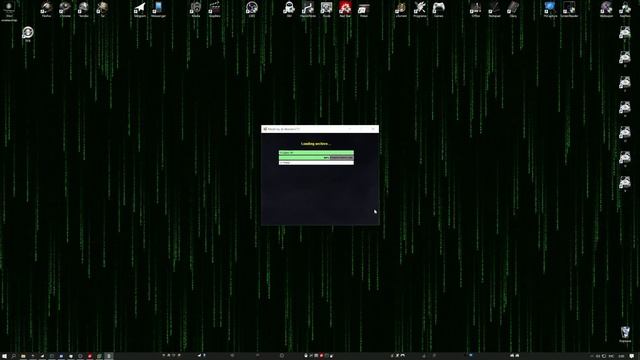
Task: Close the loading archive dialog window
Action: [373, 129]
